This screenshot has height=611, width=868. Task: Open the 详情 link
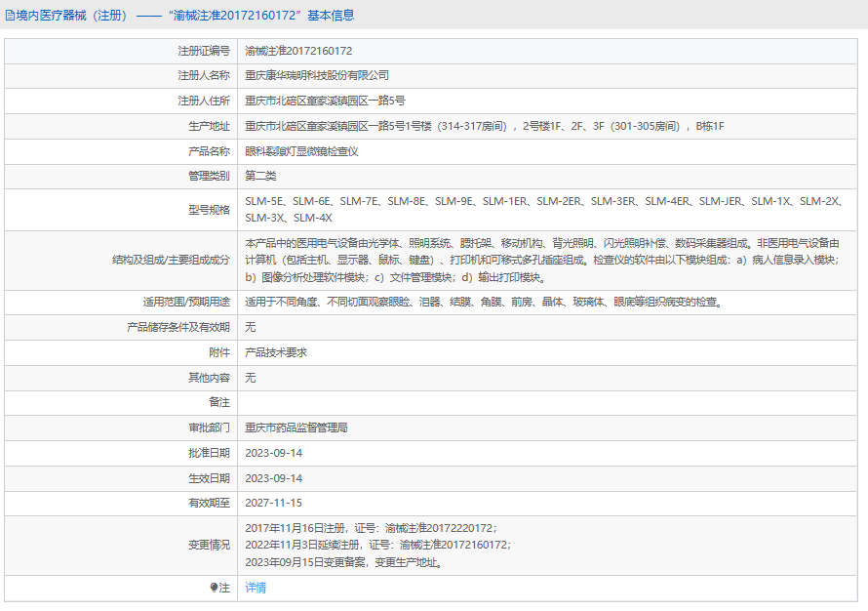[x=256, y=588]
